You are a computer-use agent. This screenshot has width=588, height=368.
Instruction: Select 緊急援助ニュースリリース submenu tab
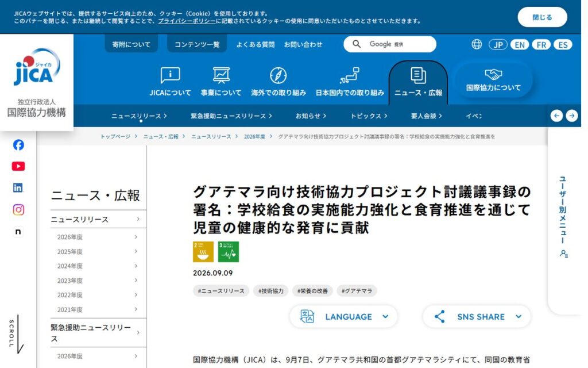point(231,116)
